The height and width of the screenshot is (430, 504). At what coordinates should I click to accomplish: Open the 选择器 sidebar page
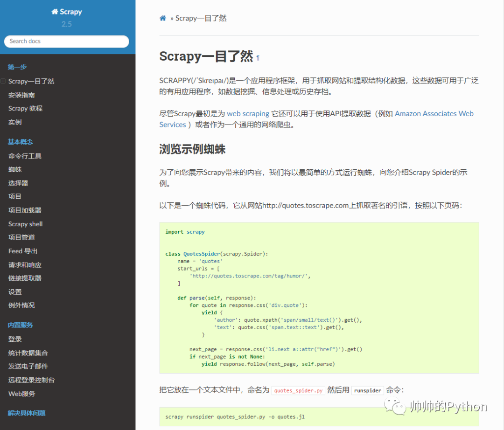tap(18, 183)
